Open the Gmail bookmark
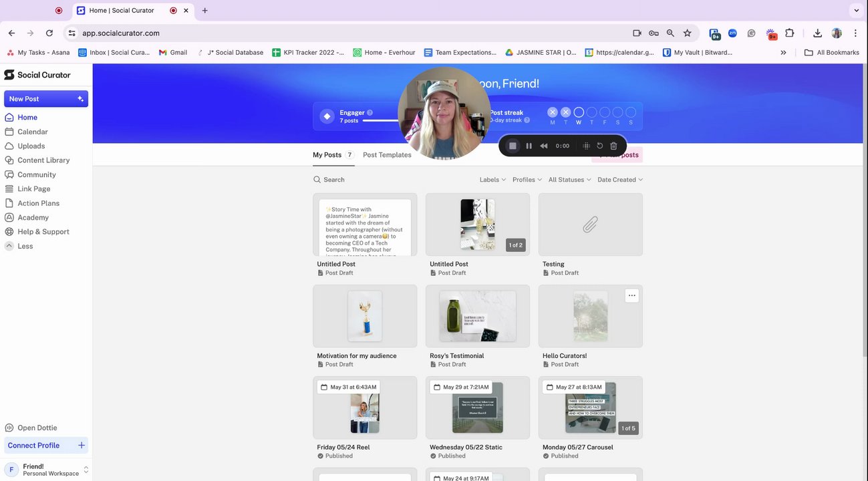Viewport: 868px width, 481px height. (x=173, y=52)
